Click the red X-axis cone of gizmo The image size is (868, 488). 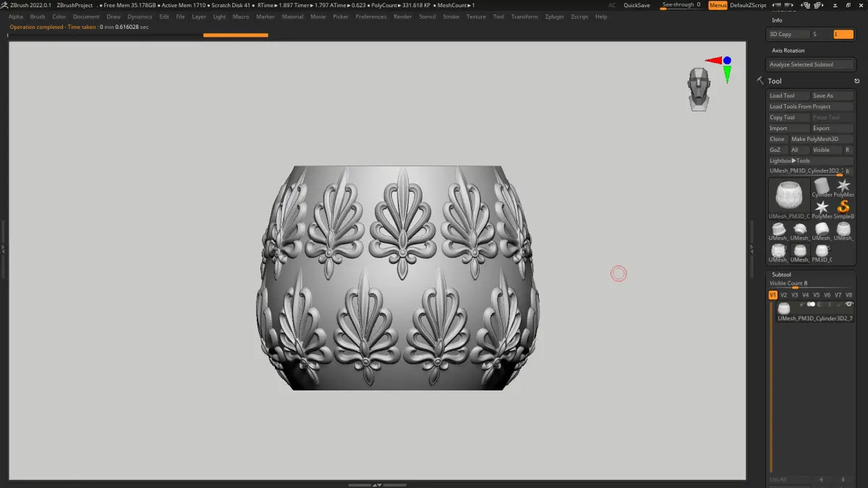[x=712, y=61]
